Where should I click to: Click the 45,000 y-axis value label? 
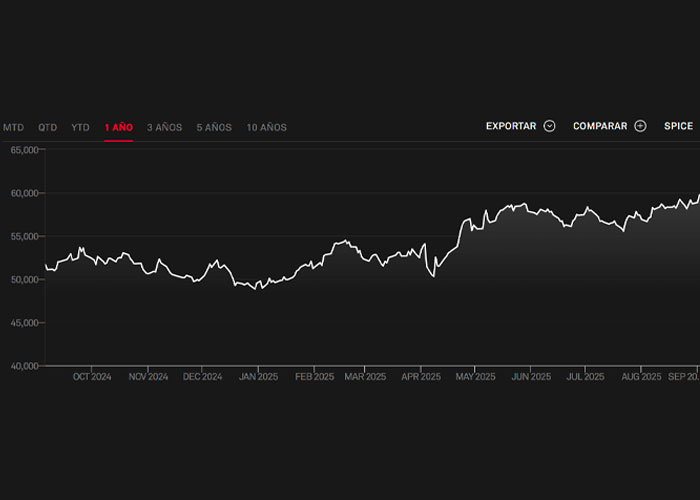click(24, 323)
